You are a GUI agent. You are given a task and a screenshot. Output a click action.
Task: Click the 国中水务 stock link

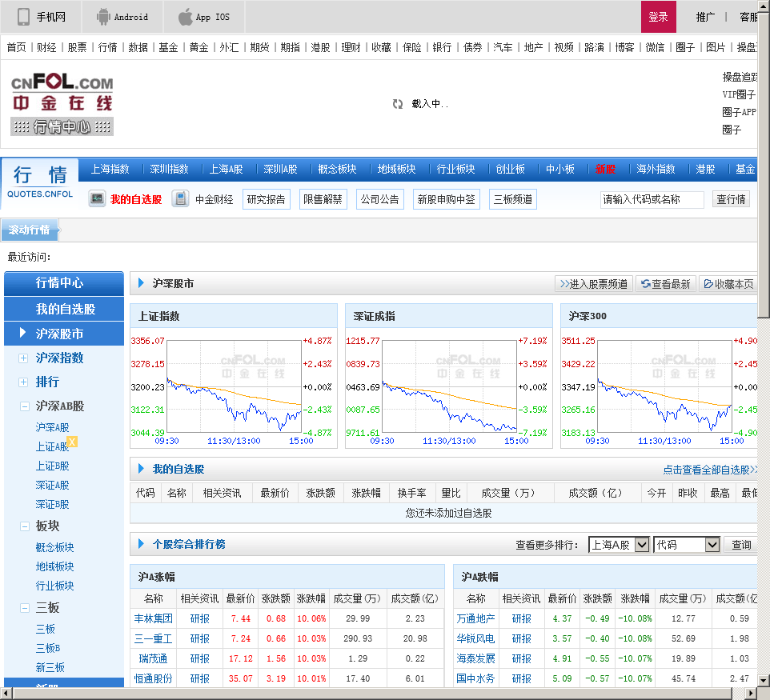point(475,678)
